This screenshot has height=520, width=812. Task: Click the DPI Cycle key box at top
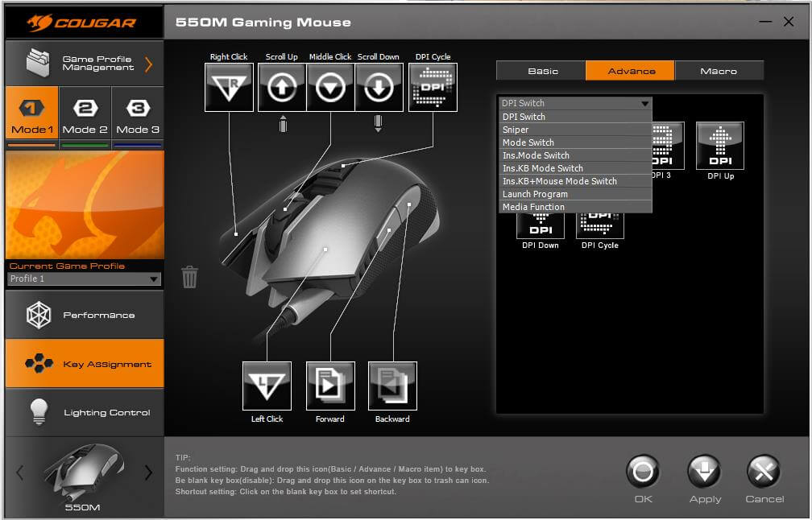(433, 87)
